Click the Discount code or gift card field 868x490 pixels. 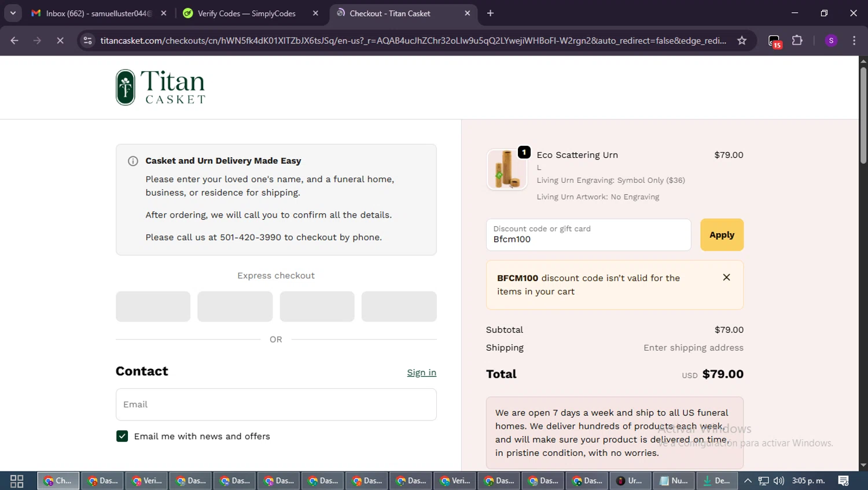pos(589,235)
